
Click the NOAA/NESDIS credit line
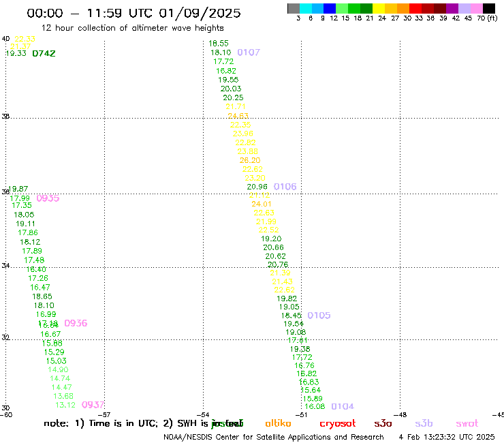pyautogui.click(x=274, y=437)
